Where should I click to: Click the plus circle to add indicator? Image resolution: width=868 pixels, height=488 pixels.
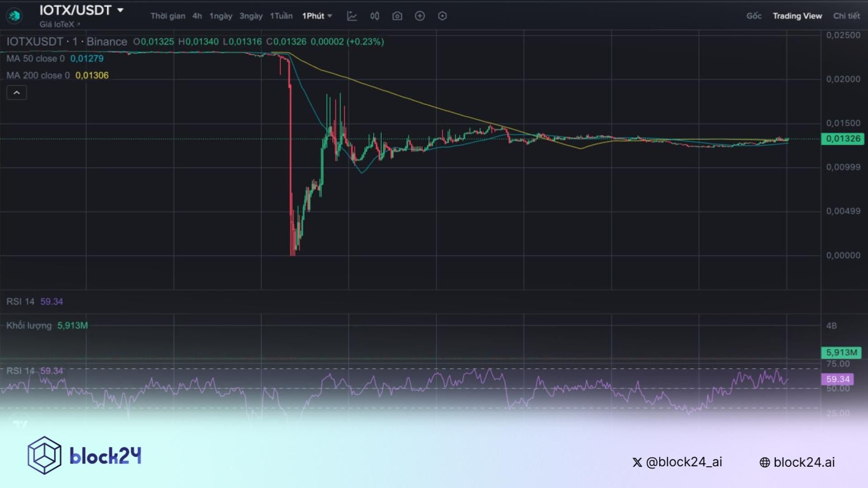click(420, 16)
